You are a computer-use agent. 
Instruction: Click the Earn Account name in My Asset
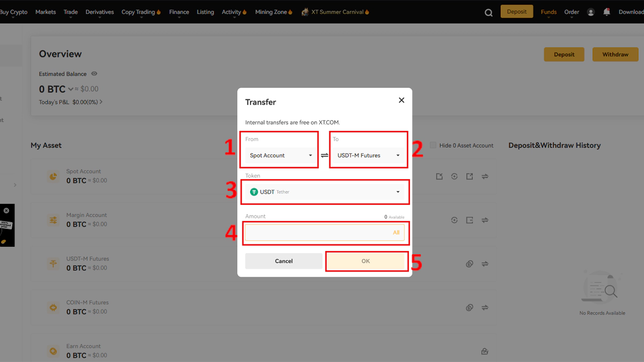tap(84, 346)
